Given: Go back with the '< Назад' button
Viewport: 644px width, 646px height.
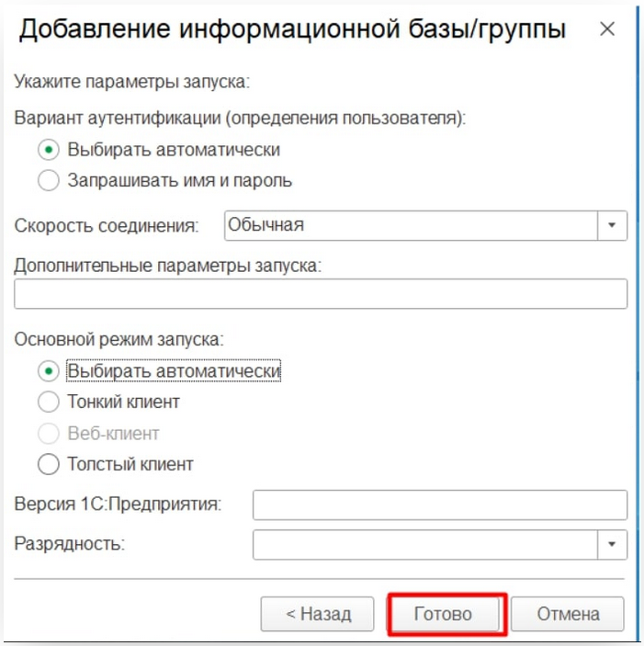Looking at the screenshot, I should coord(318,614).
